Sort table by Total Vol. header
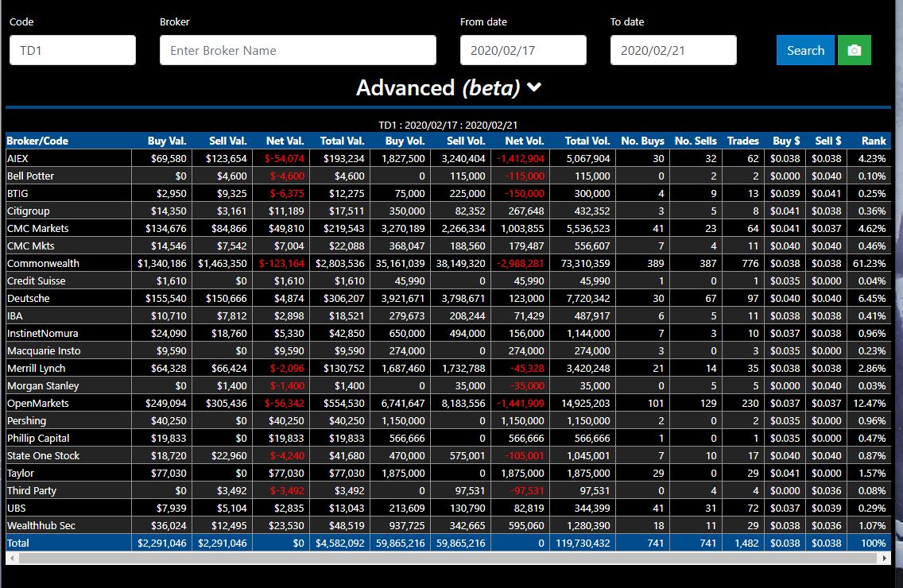Screen dimensions: 903x588 (587, 141)
